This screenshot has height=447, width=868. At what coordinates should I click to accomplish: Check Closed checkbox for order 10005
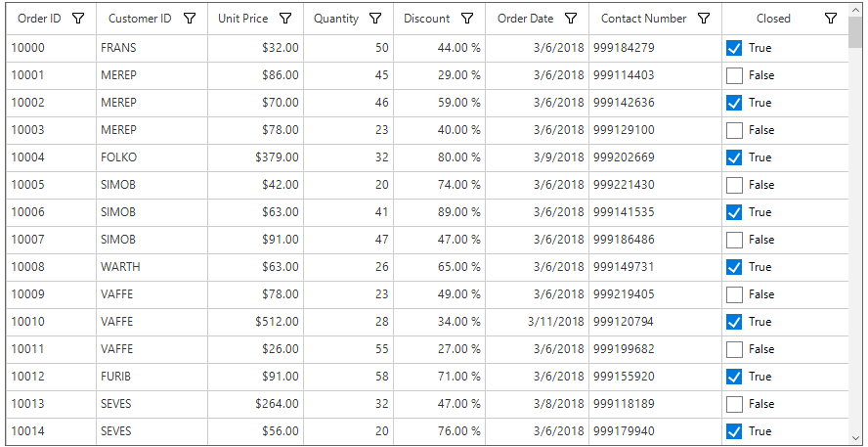(x=734, y=186)
